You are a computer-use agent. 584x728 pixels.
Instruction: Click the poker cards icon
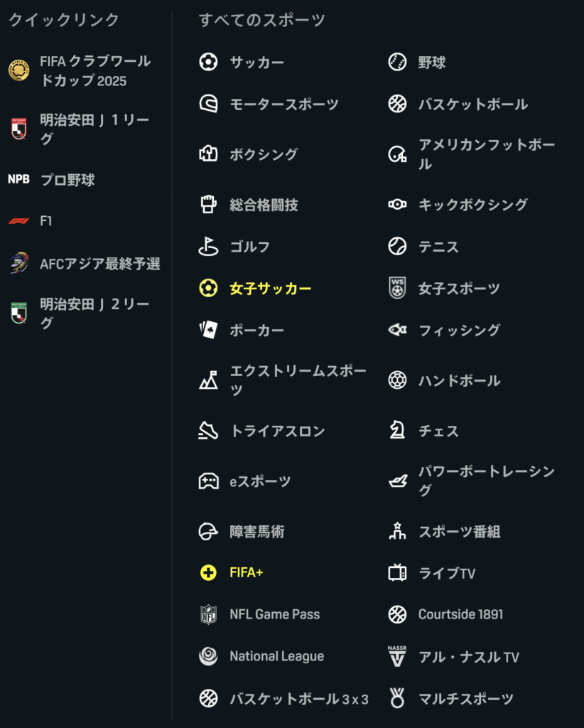208,330
